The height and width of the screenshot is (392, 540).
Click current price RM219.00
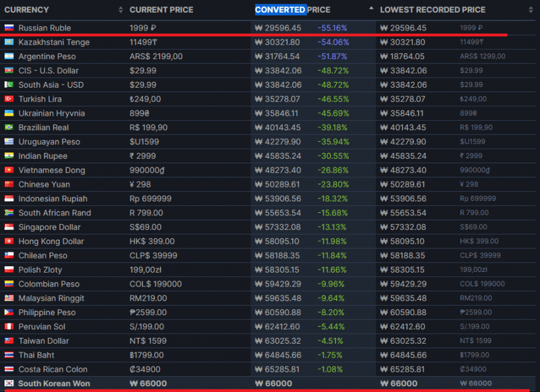coord(148,298)
